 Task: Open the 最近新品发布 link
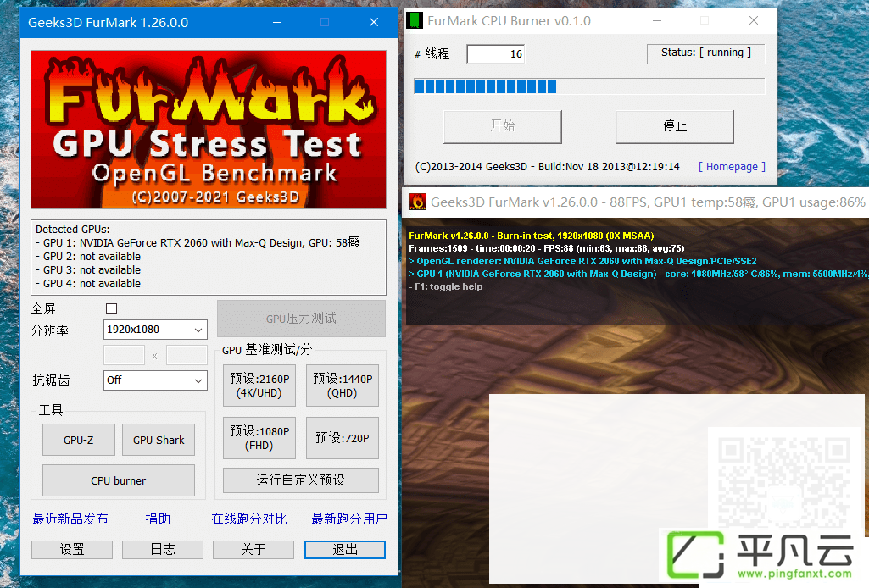tap(70, 519)
